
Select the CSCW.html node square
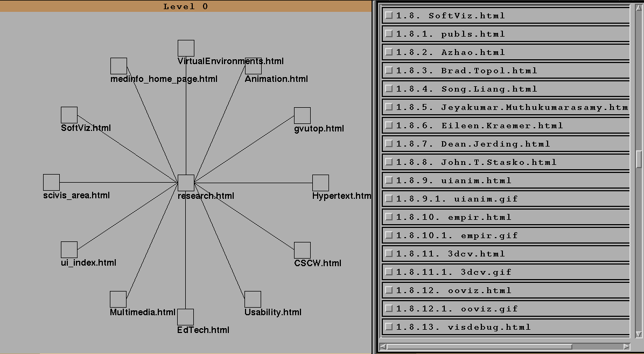coord(302,250)
